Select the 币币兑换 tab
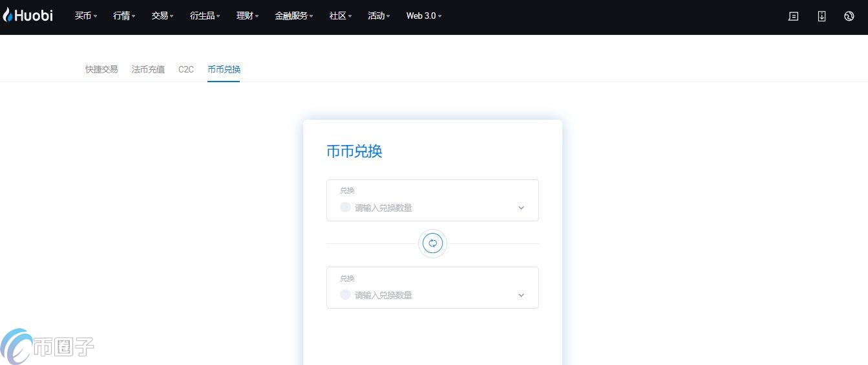Image resolution: width=868 pixels, height=365 pixels. pyautogui.click(x=224, y=69)
